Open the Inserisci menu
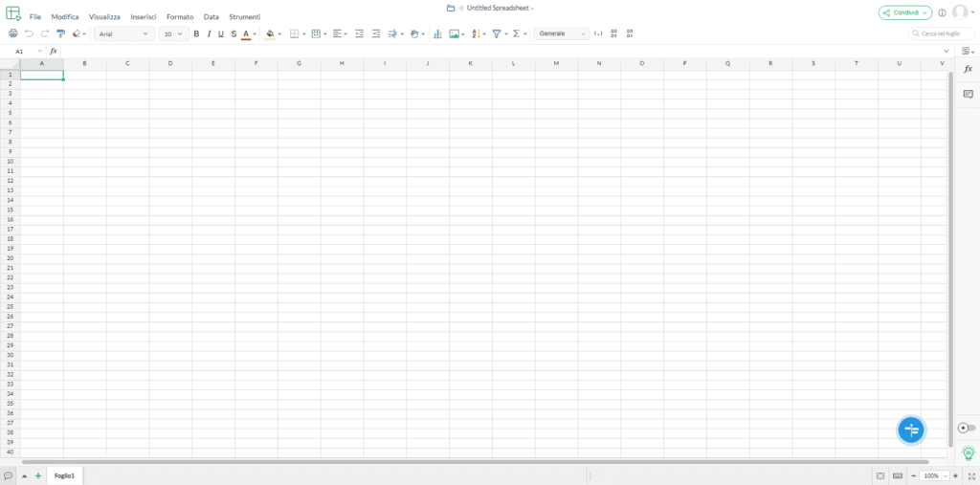Viewport: 980px width, 485px height. [x=144, y=17]
